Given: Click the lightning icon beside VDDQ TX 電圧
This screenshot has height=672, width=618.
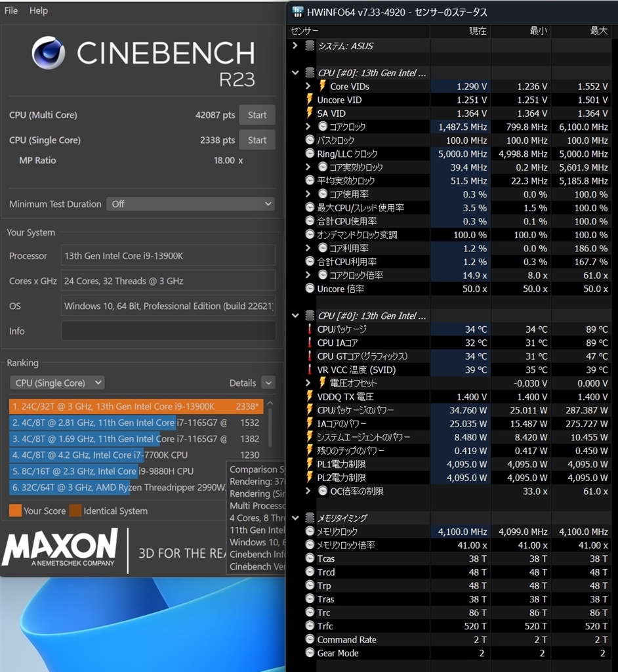Looking at the screenshot, I should 310,396.
